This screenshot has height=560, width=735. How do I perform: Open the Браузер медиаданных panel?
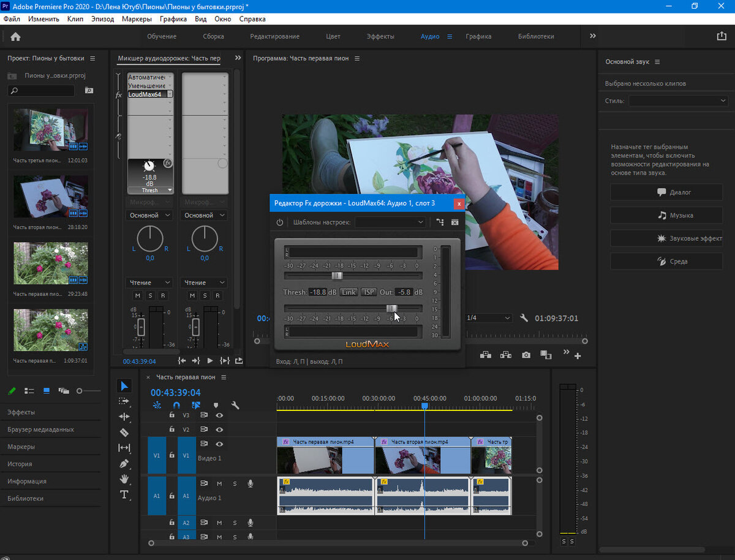40,429
